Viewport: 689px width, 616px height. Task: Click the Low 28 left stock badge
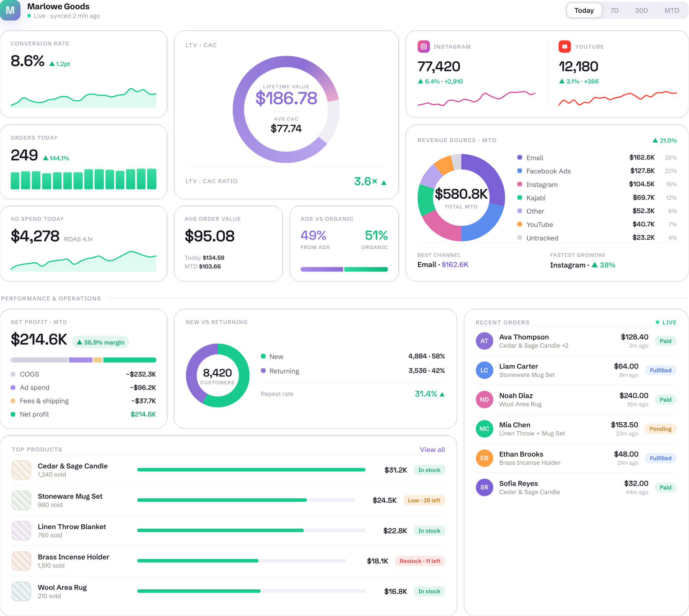tap(424, 500)
